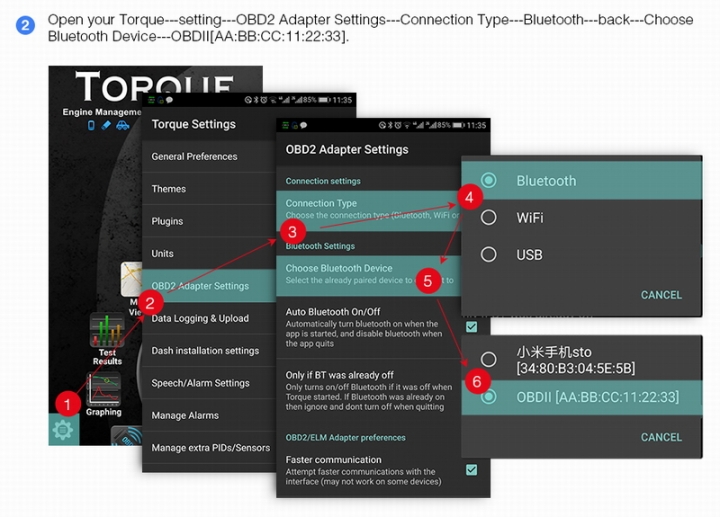Toggle the Auto Bluetooth On/Off checkbox
This screenshot has height=517, width=720.
pyautogui.click(x=471, y=327)
